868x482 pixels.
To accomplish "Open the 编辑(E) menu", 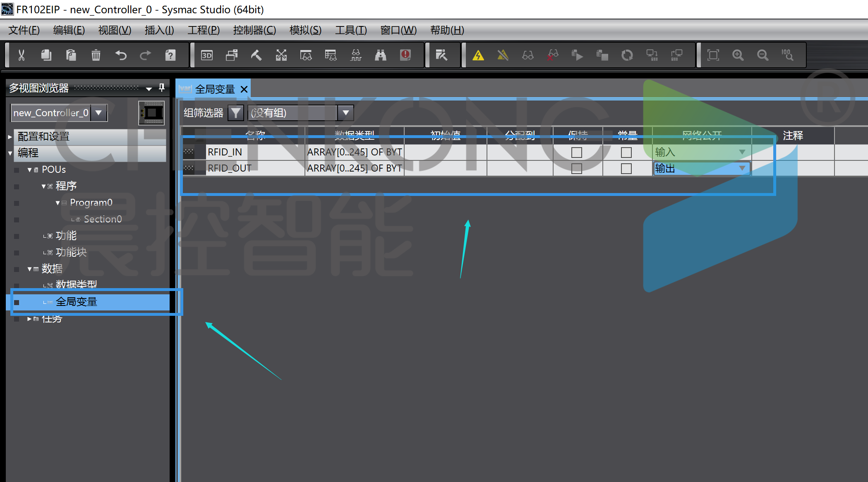I will (69, 30).
